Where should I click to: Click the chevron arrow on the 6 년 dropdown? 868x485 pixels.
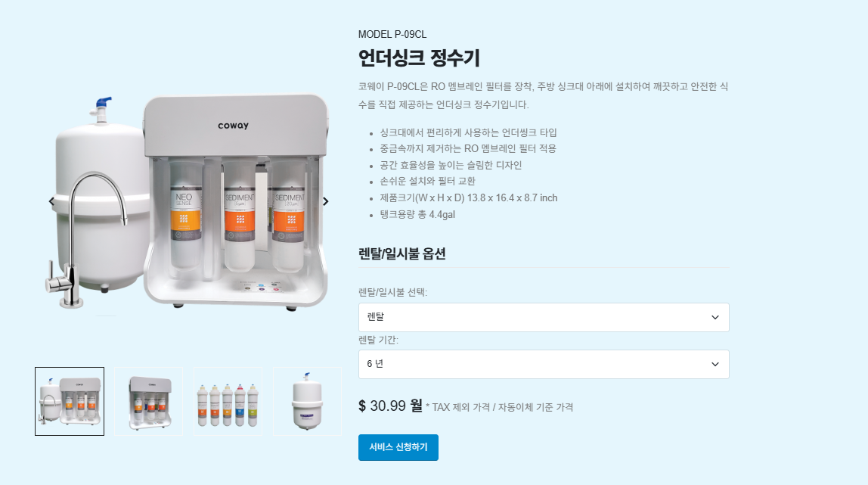click(715, 364)
